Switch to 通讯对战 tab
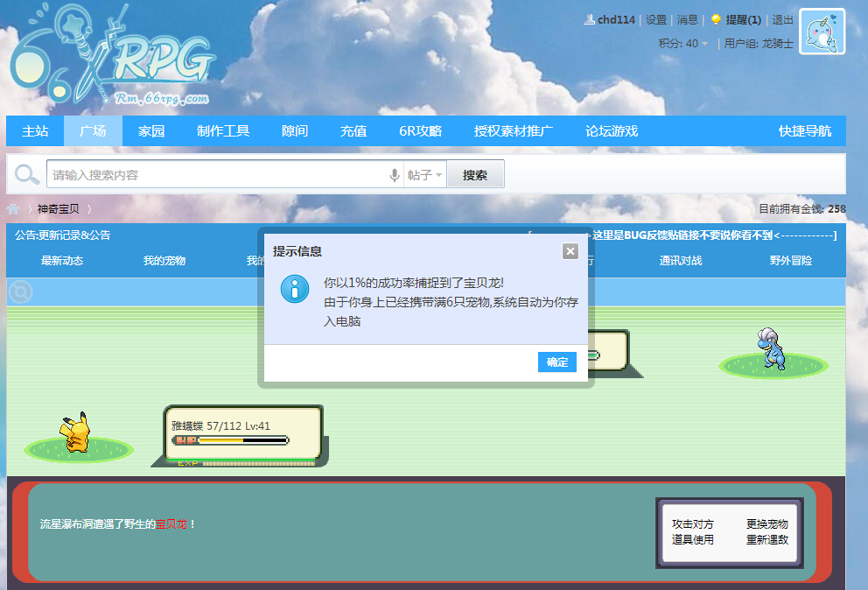This screenshot has height=590, width=868. click(x=681, y=260)
